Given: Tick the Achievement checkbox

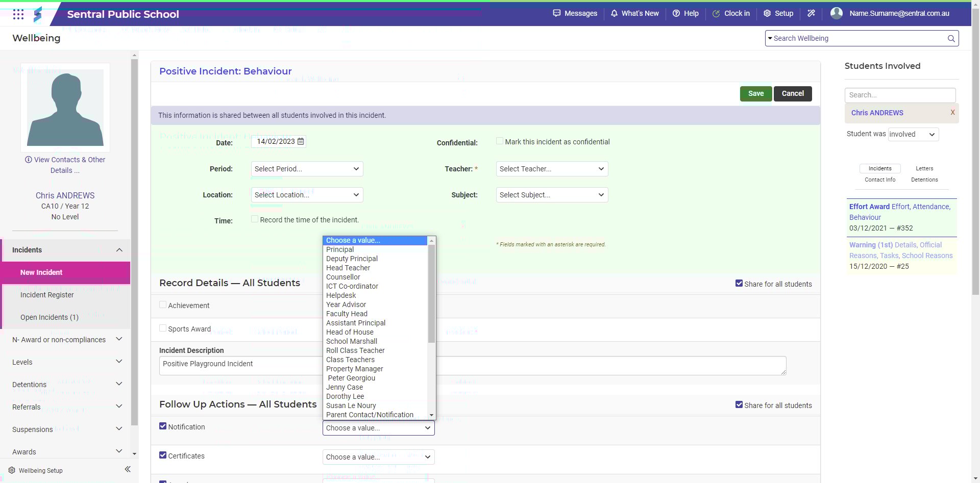Looking at the screenshot, I should coord(163,304).
